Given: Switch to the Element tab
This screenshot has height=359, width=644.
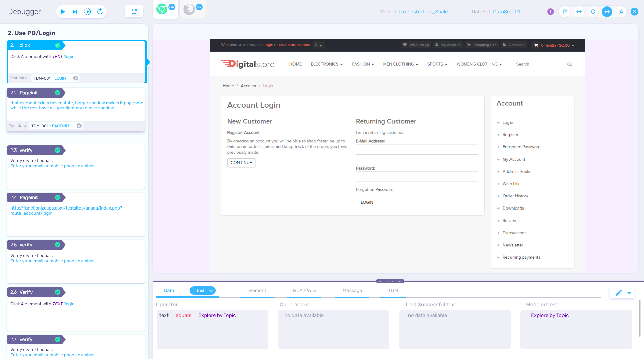Looking at the screenshot, I should click(x=257, y=291).
